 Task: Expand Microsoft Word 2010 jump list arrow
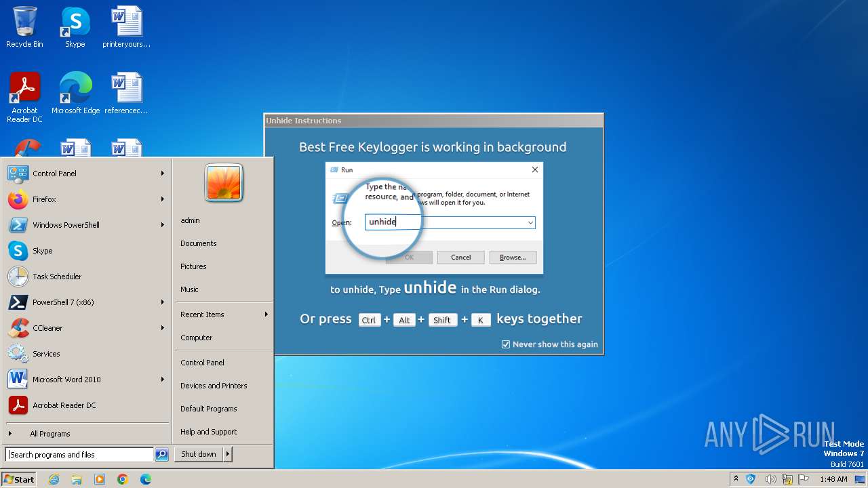163,380
